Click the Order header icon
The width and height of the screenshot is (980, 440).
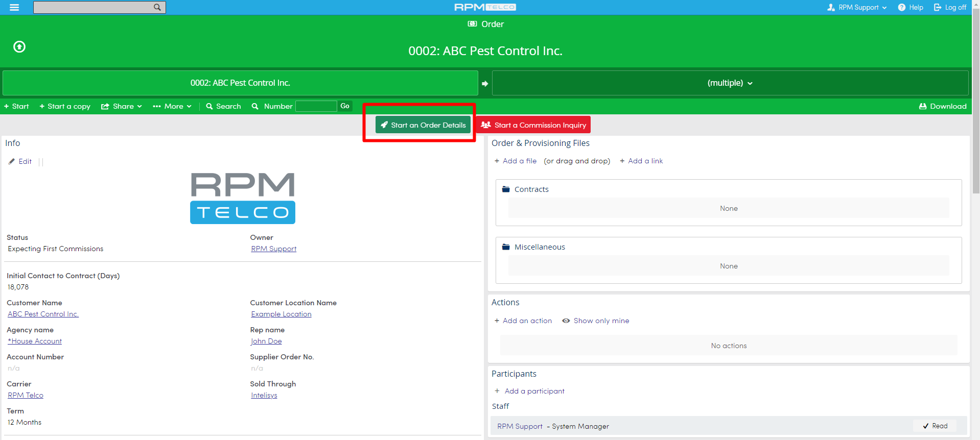click(473, 24)
